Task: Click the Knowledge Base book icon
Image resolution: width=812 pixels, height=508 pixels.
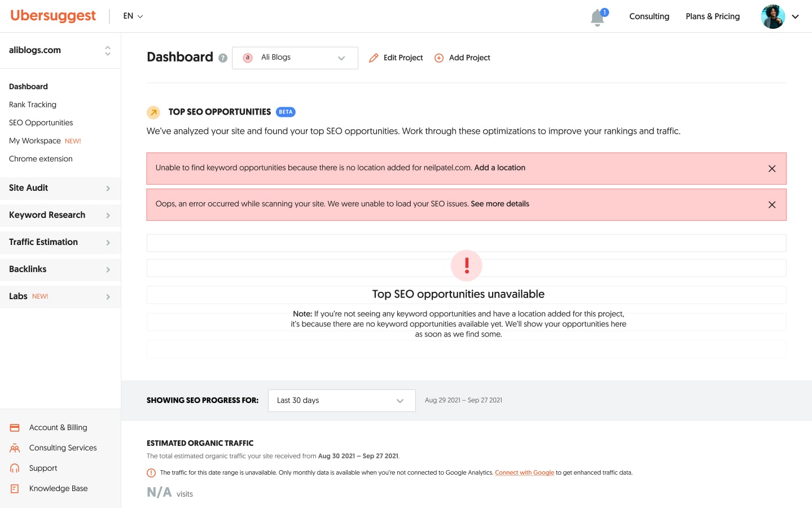Action: [15, 489]
